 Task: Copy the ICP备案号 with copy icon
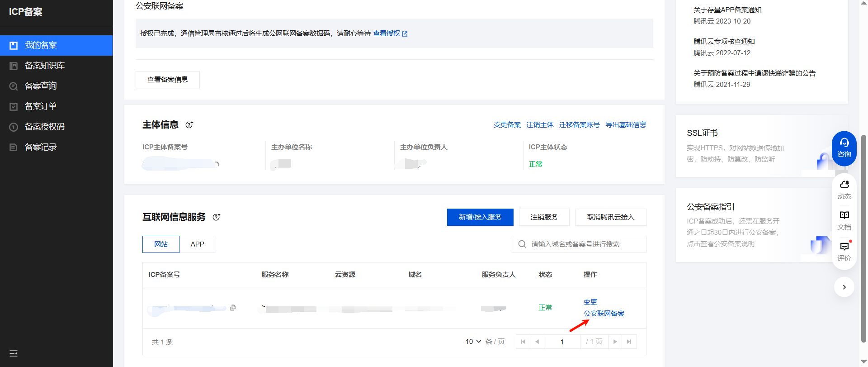click(233, 308)
